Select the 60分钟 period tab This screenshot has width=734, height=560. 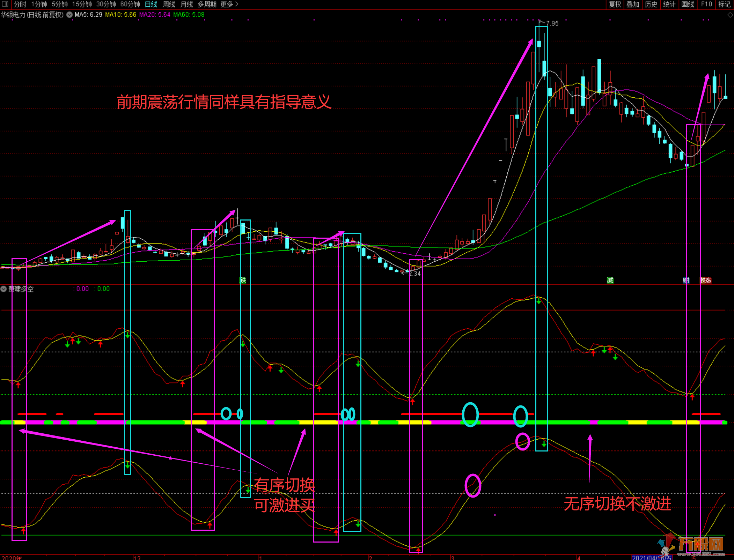[130, 4]
